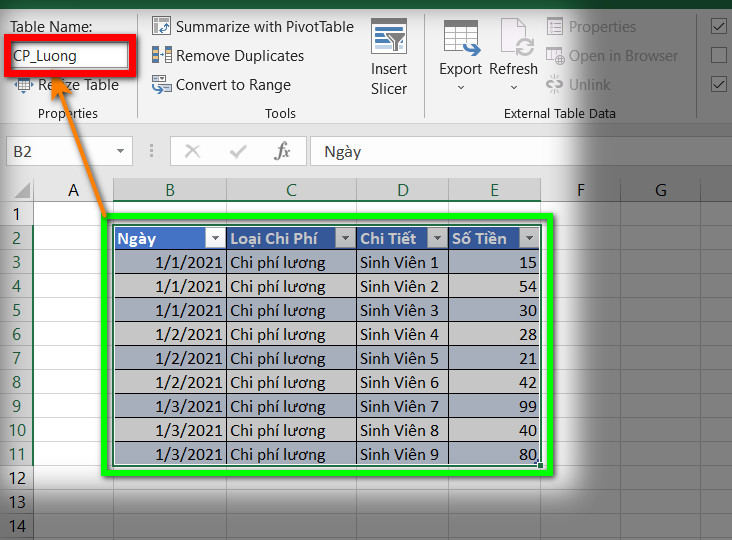
Task: Click the Open in Browser label
Action: coord(623,56)
